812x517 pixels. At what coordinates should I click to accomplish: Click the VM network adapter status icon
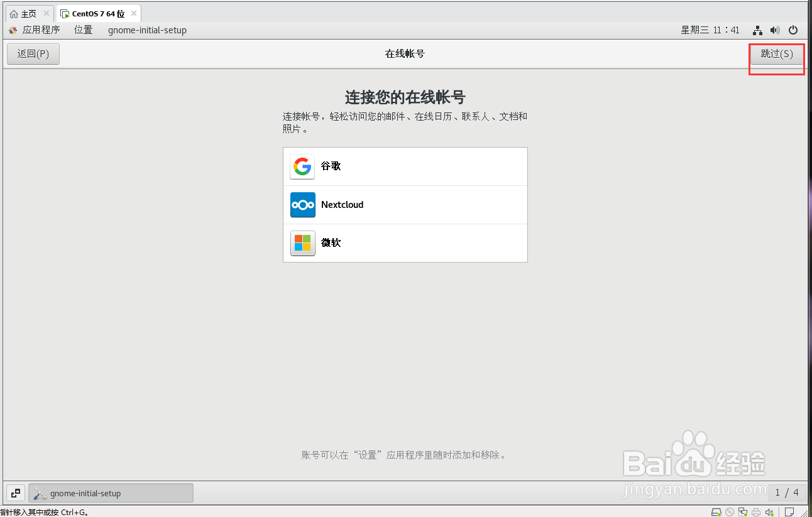pyautogui.click(x=743, y=512)
